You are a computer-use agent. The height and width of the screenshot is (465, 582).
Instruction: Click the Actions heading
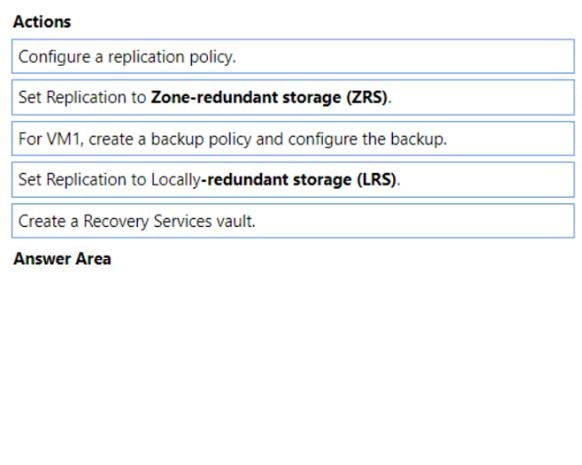coord(42,22)
